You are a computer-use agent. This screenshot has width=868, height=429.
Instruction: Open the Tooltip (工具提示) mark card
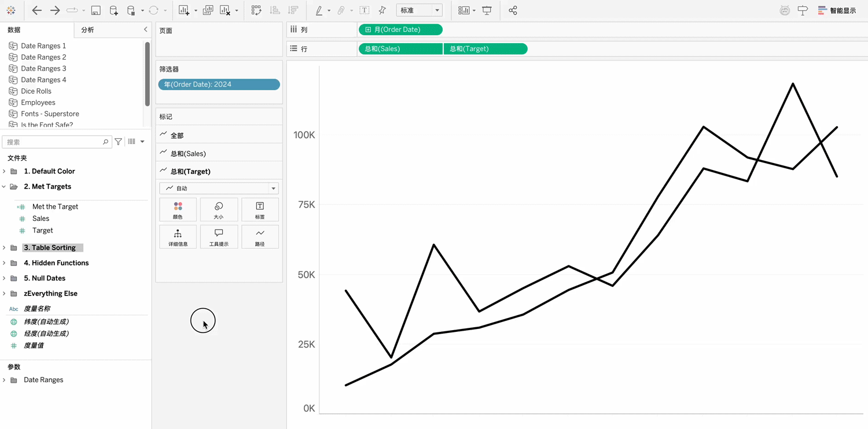(x=219, y=237)
